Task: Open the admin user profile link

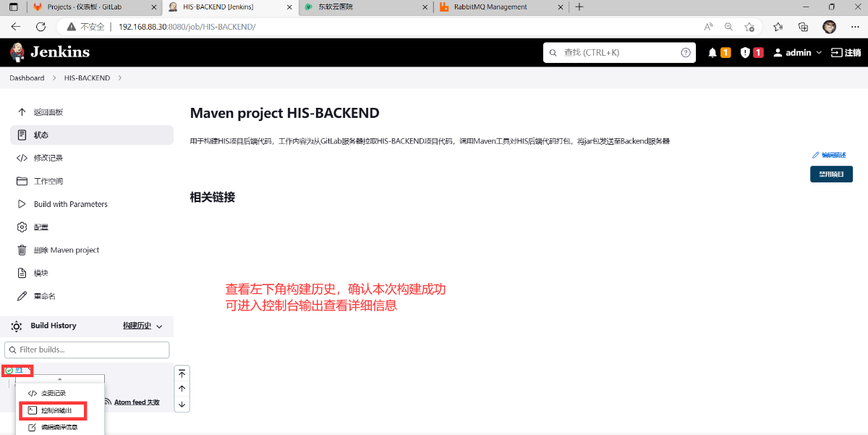Action: 793,53
